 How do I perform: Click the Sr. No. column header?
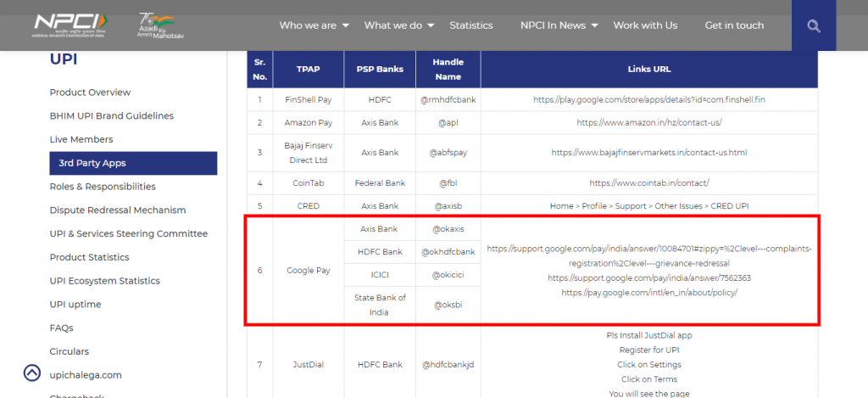click(x=259, y=70)
